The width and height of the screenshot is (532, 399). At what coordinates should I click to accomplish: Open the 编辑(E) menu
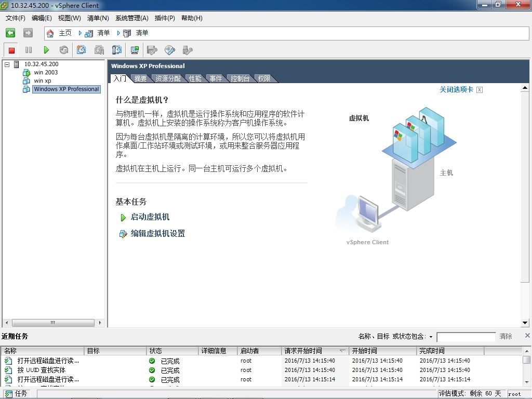click(x=42, y=18)
